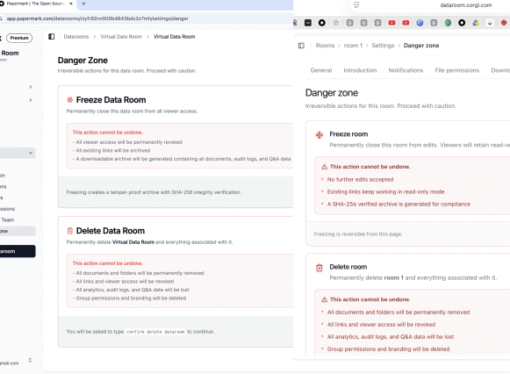The height and width of the screenshot is (374, 510).
Task: Click 'Freezing creates a tamper-proof archive' note
Action: coord(153,192)
